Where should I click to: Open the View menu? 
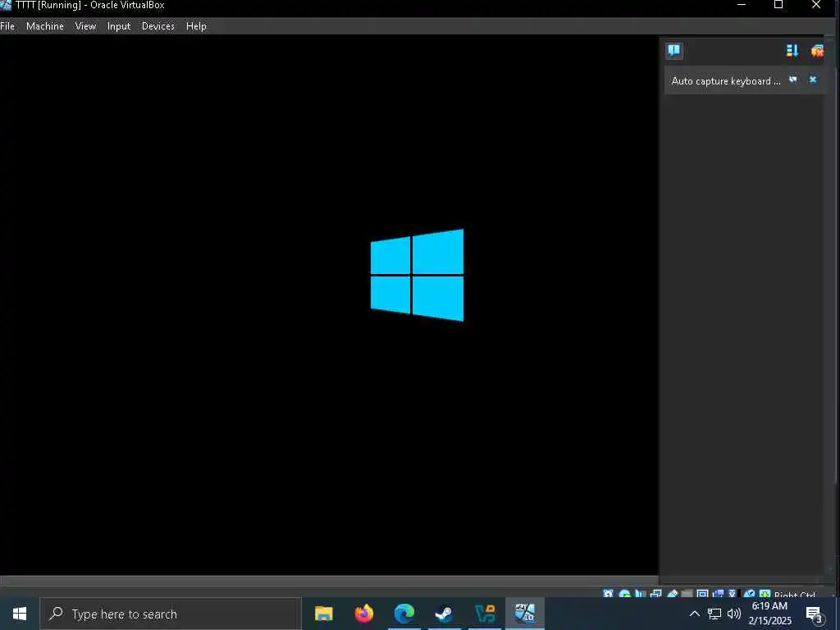85,25
